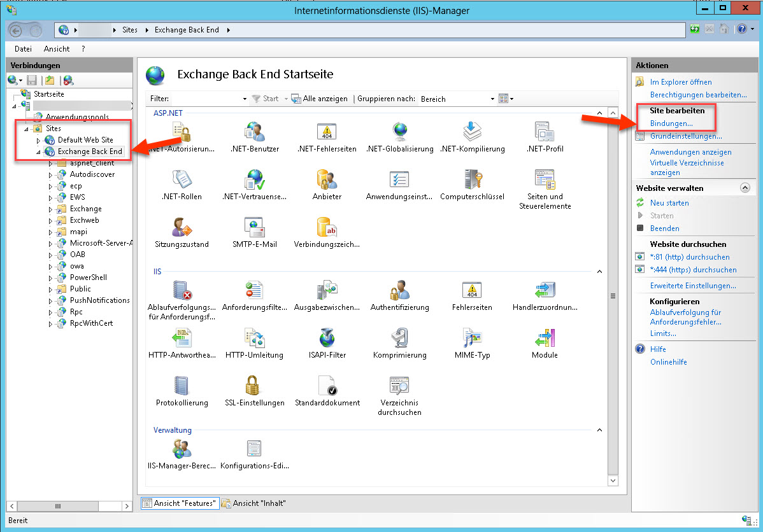Switch to Ansicht "Features" tab
Viewport: 763px width, 532px height.
coord(179,503)
